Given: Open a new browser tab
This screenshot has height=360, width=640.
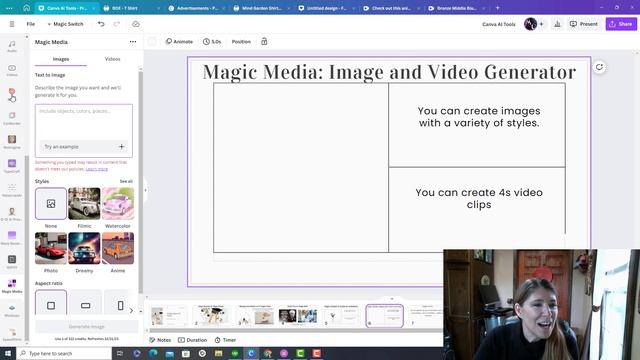Looking at the screenshot, I should click(497, 8).
